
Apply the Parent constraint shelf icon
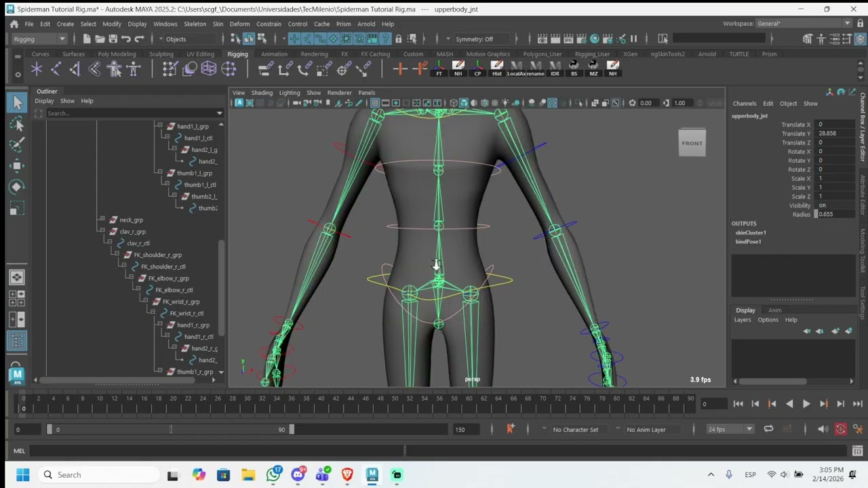click(x=266, y=68)
